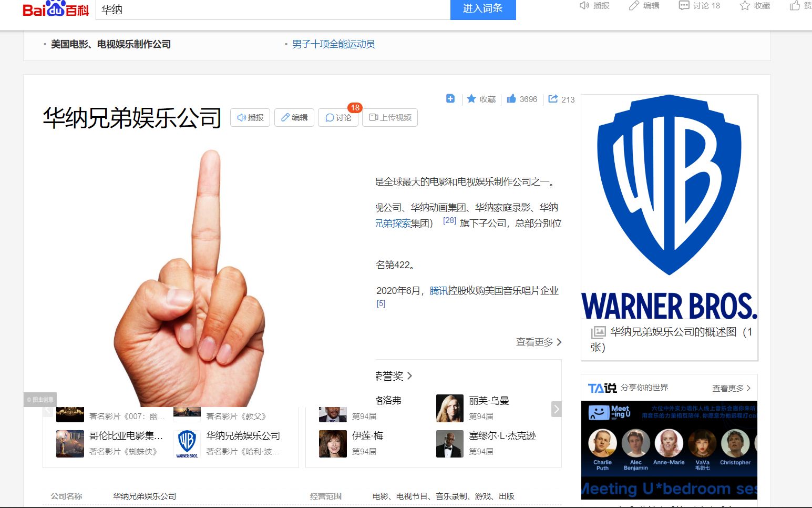Viewport: 812px width, 508px height.
Task: Click the 进入词条 search button
Action: click(x=483, y=9)
